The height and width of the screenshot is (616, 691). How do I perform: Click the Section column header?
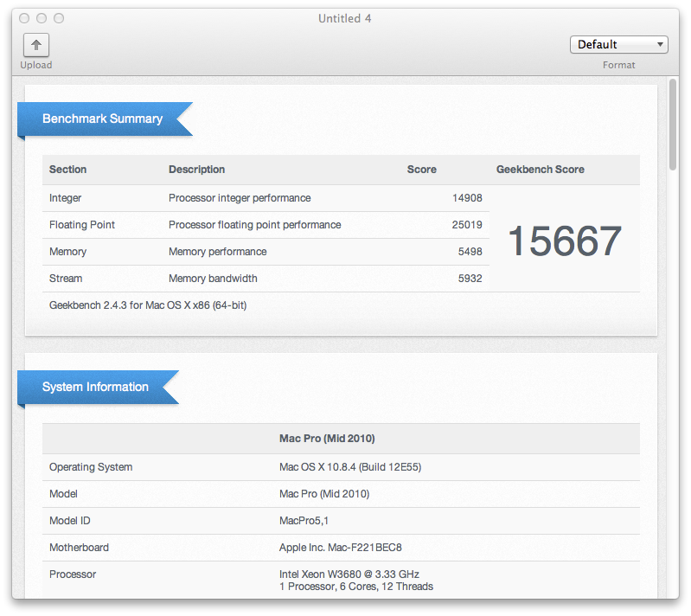click(x=67, y=170)
